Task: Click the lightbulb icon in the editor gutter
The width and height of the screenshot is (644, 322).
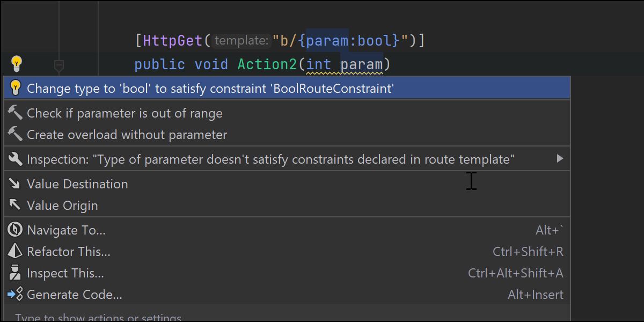Action: coord(16,64)
